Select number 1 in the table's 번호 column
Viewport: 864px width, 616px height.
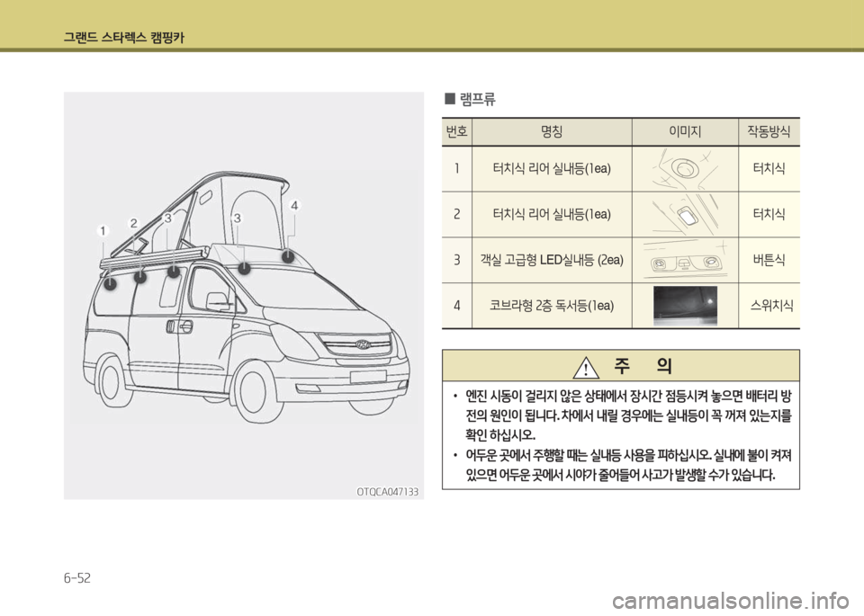tap(456, 168)
